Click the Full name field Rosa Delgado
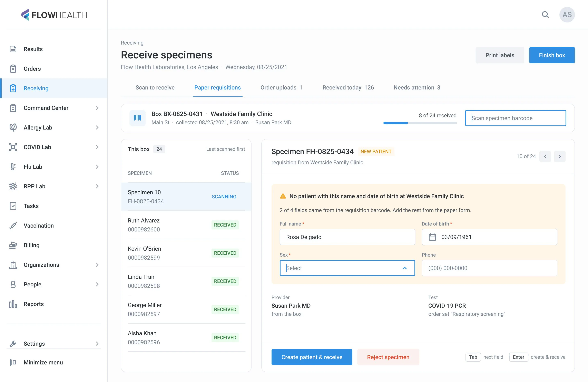The width and height of the screenshot is (588, 382). (347, 237)
